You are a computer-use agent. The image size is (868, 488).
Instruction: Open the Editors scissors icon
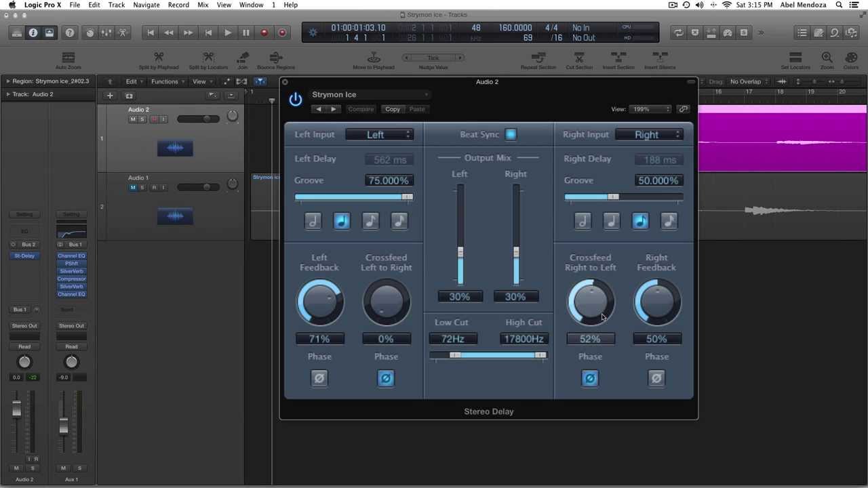pyautogui.click(x=123, y=33)
